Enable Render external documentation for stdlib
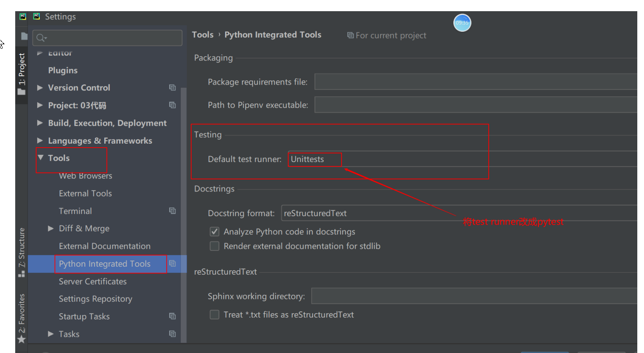The image size is (644, 353). [215, 246]
